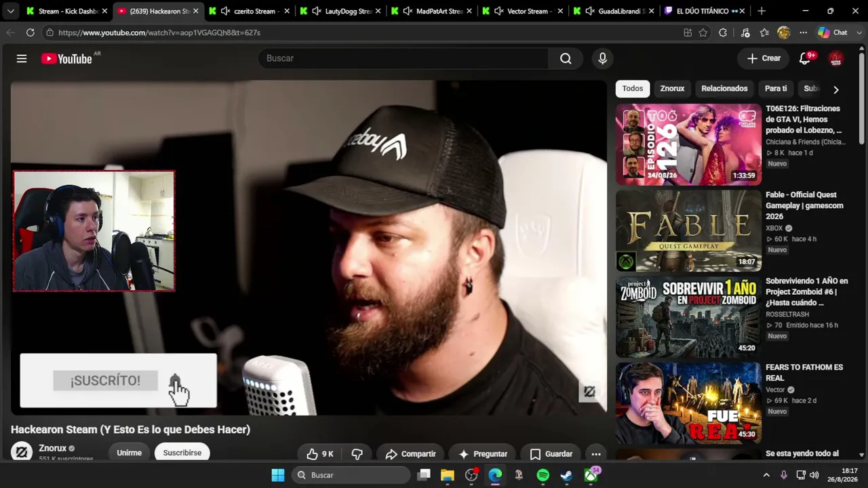The width and height of the screenshot is (868, 488).
Task: Show hidden system tray icons
Action: (766, 475)
